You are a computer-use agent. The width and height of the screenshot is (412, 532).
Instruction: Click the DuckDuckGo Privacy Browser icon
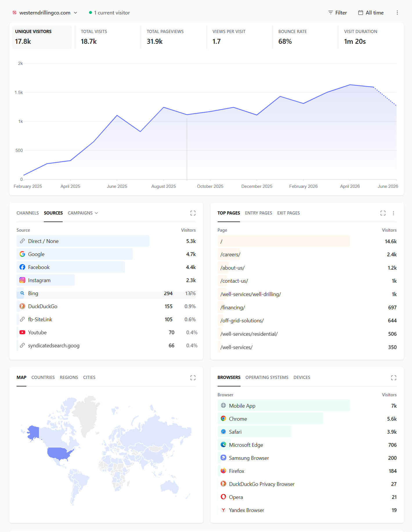[223, 484]
